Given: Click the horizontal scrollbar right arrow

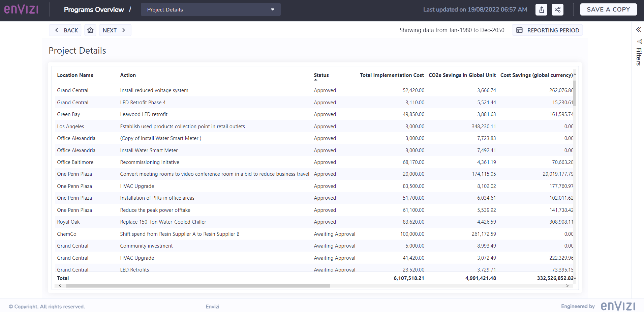Looking at the screenshot, I should [568, 286].
